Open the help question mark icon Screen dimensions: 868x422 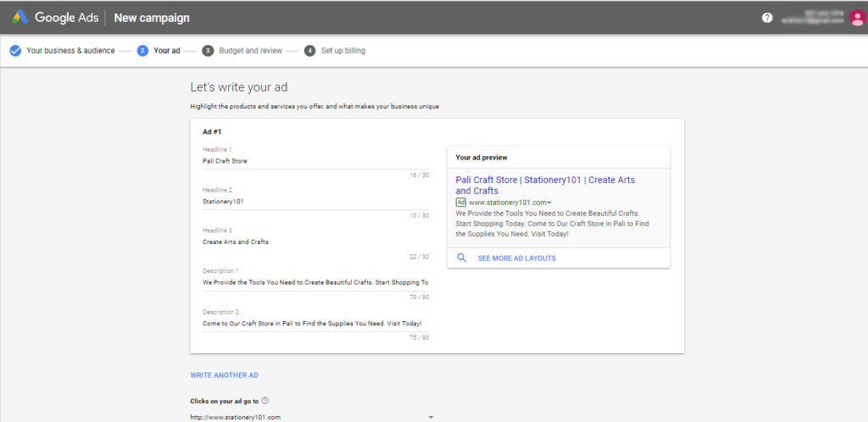(766, 18)
